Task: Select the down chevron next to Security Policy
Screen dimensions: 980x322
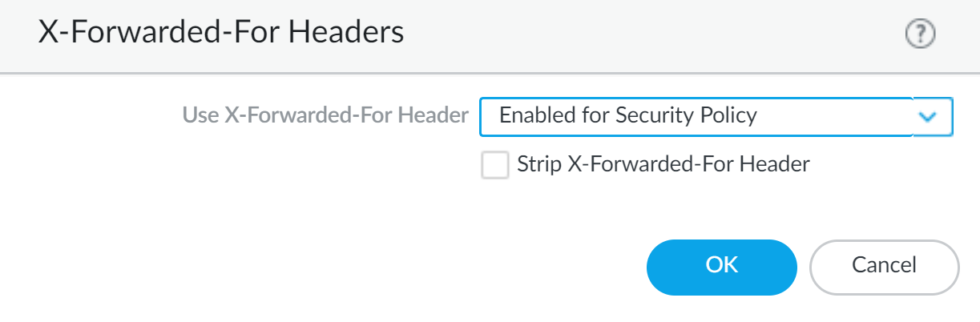Action: coord(928,117)
